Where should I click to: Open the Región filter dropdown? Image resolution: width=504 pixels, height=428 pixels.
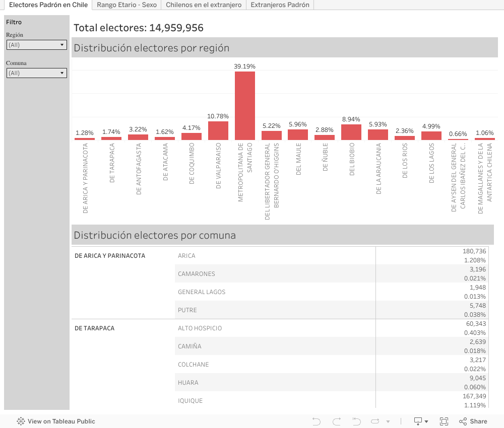[36, 45]
